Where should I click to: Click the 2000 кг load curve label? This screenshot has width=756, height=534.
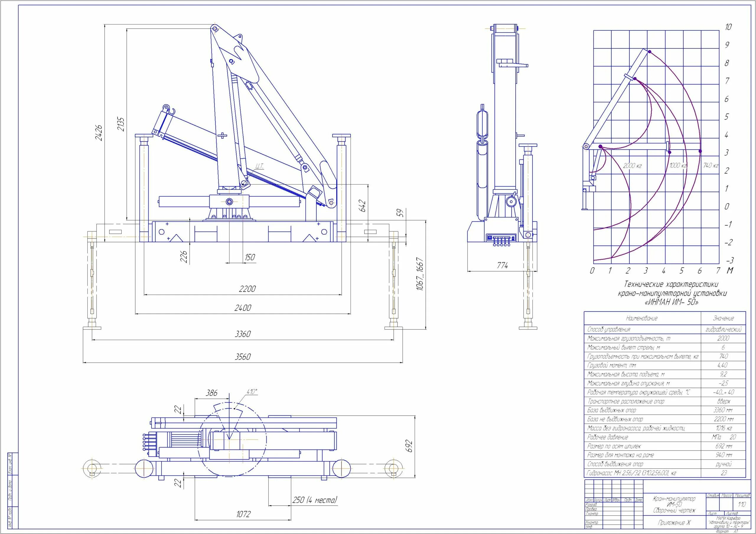pyautogui.click(x=633, y=166)
